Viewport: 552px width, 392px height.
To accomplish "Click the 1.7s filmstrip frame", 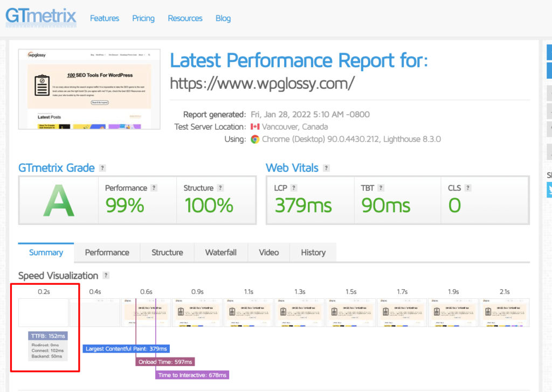I will 402,312.
